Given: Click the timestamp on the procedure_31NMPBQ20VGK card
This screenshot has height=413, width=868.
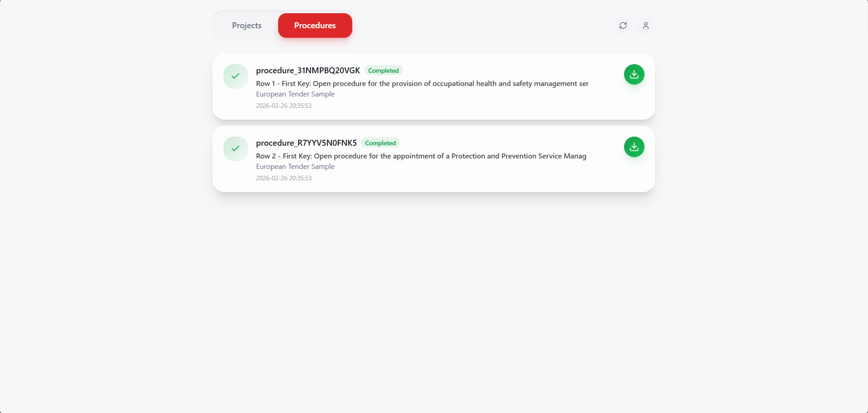Looking at the screenshot, I should (284, 106).
